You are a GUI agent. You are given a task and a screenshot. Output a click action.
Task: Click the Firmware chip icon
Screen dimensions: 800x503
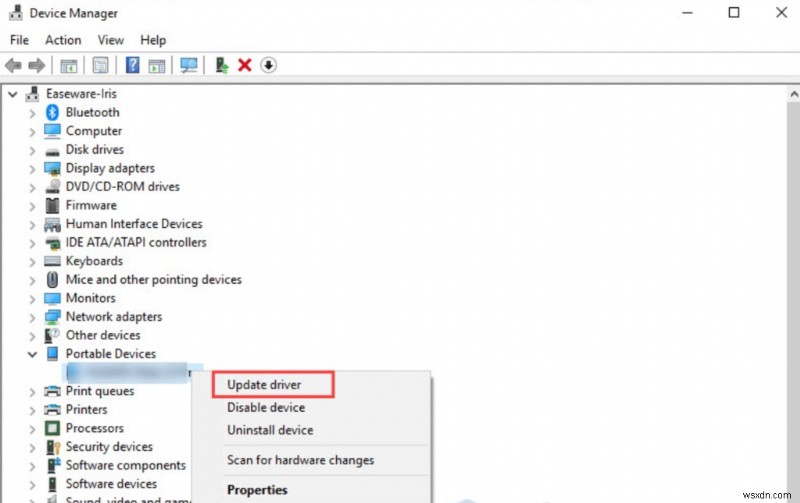tap(52, 205)
